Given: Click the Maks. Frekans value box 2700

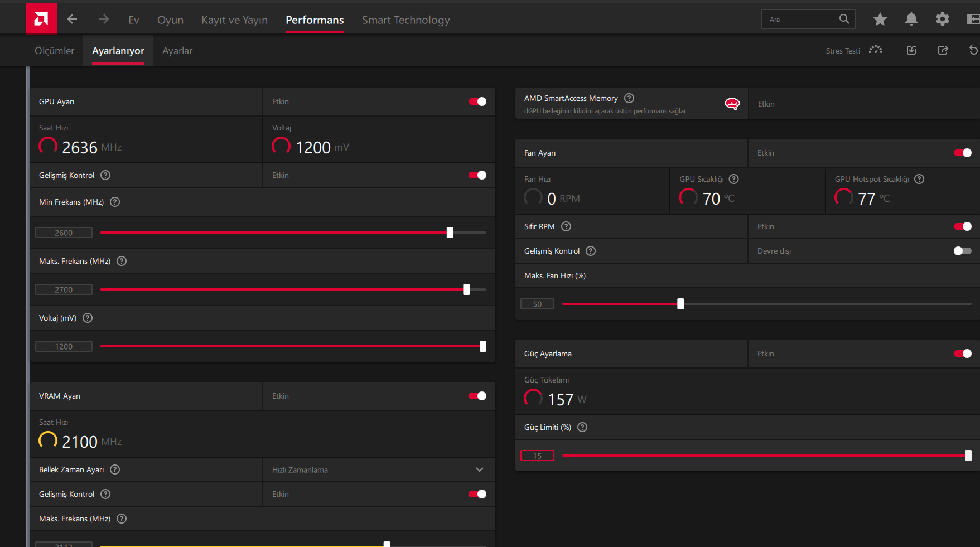Looking at the screenshot, I should (64, 289).
